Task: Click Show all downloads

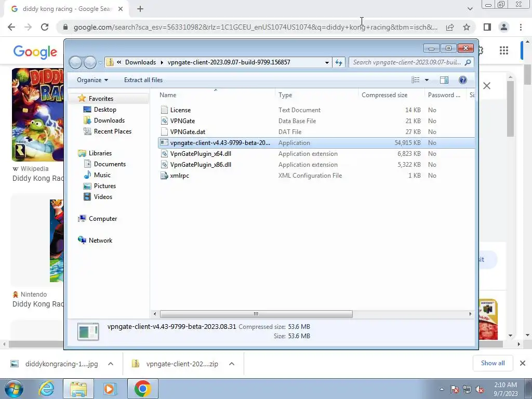Action: click(x=493, y=363)
